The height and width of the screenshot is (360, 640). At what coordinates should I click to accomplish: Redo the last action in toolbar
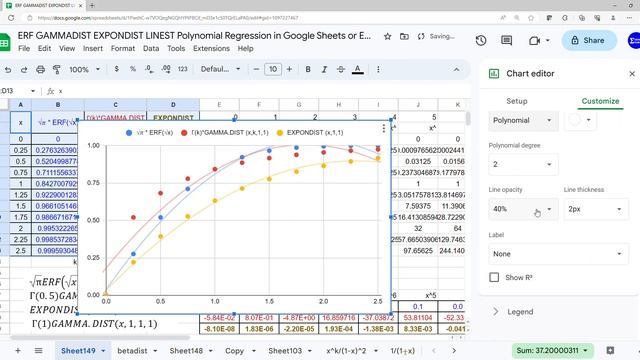(24, 70)
